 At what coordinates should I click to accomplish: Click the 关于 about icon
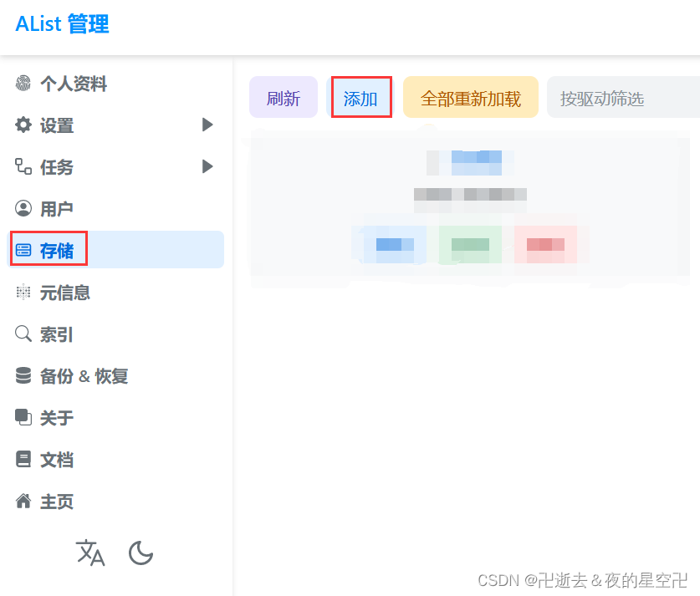[23, 417]
